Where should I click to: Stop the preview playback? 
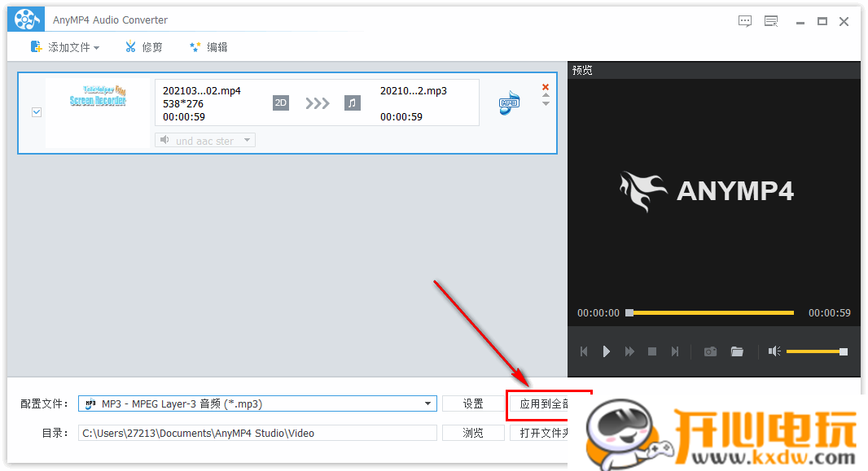click(652, 351)
